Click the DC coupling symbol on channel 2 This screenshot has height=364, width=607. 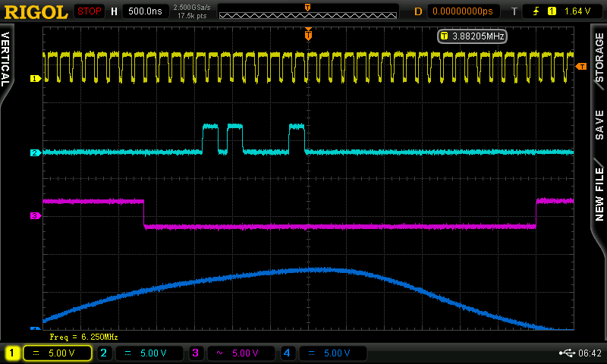click(127, 353)
